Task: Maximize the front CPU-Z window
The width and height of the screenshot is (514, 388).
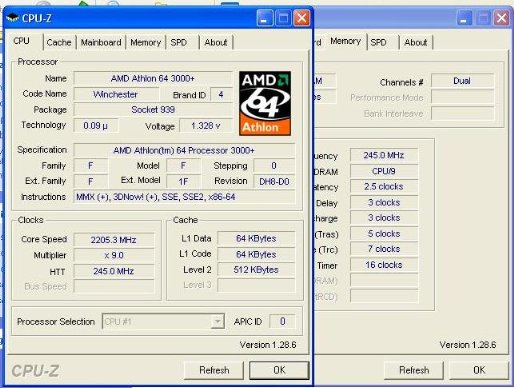Action: [x=283, y=18]
